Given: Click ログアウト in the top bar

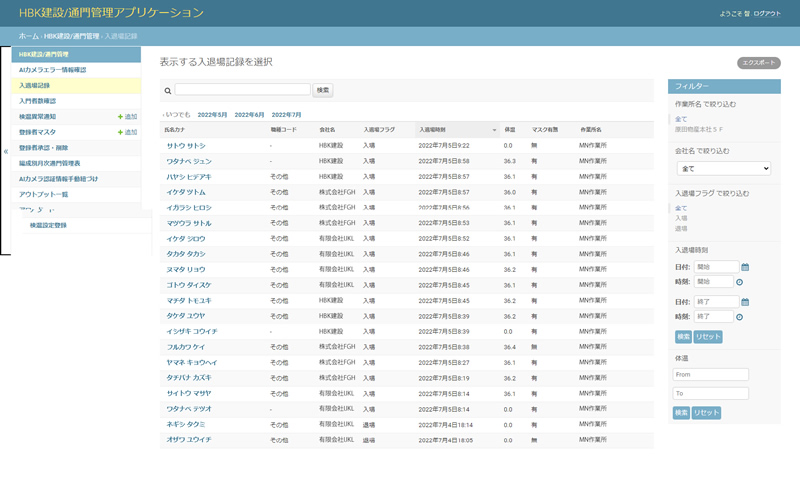Looking at the screenshot, I should (x=768, y=13).
